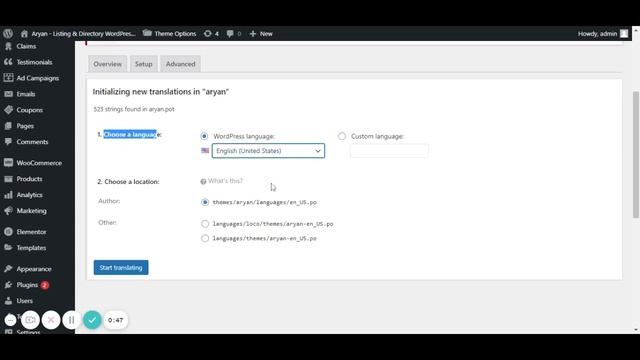Open the English (United States) language dropdown
The height and width of the screenshot is (360, 640).
pyautogui.click(x=268, y=151)
